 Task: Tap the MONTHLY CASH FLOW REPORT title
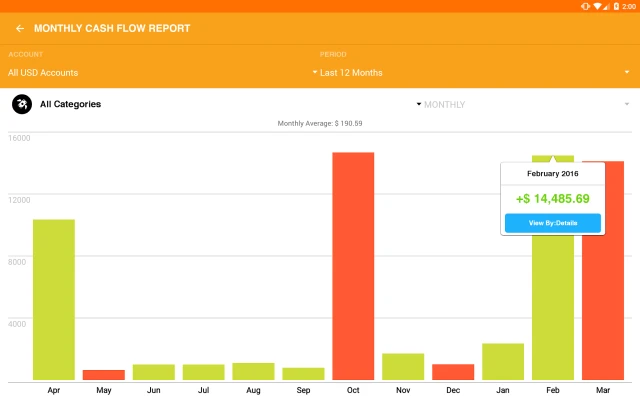click(112, 28)
